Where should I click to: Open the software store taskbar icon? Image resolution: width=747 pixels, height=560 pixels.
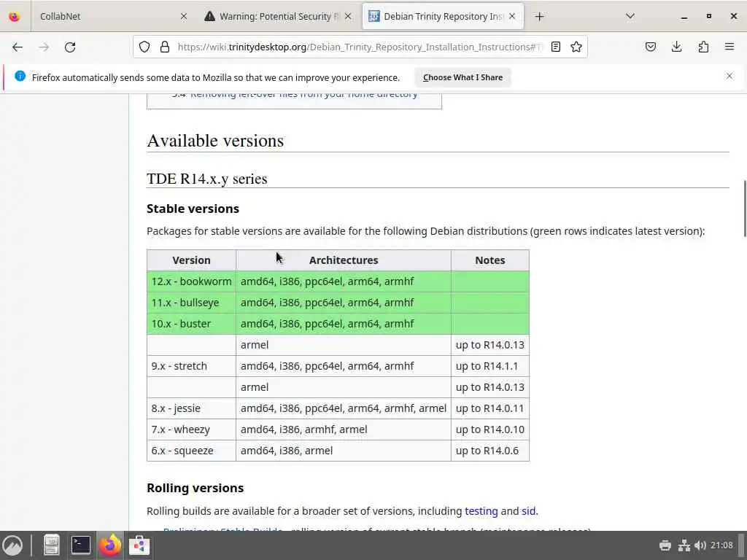(139, 545)
